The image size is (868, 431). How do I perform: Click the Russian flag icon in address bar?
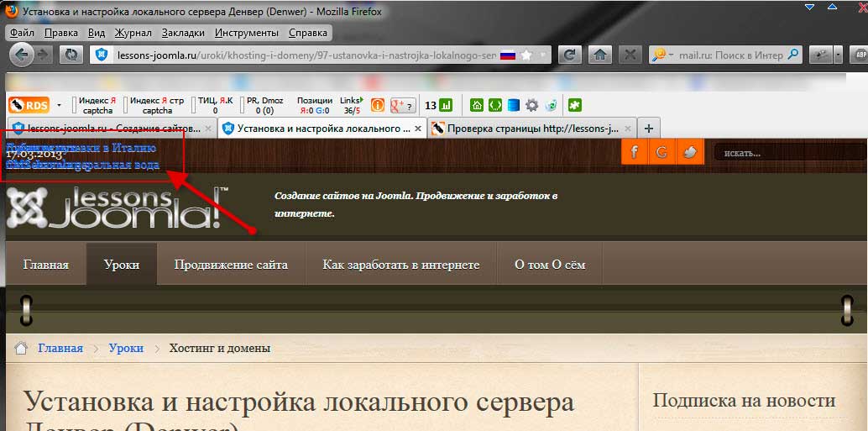(x=508, y=55)
